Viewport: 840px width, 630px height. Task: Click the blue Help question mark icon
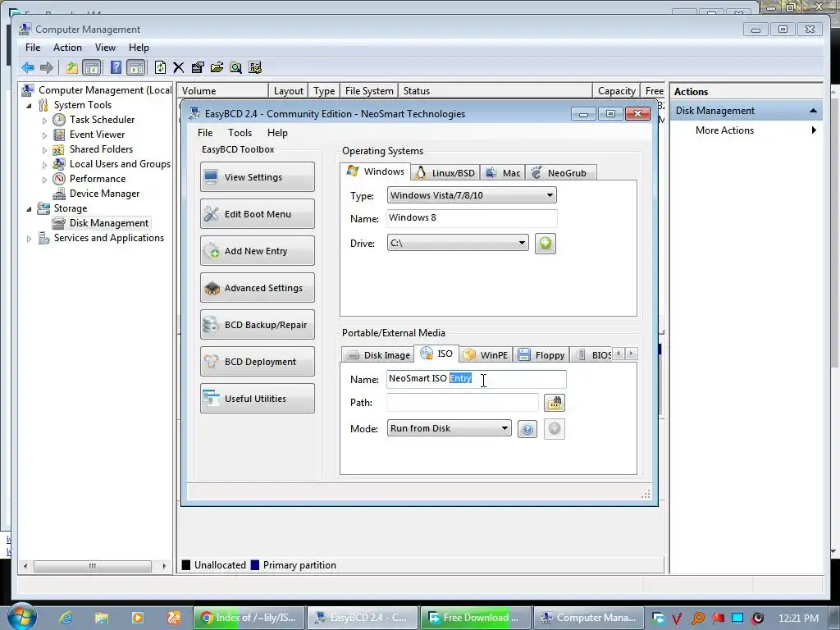(x=116, y=67)
